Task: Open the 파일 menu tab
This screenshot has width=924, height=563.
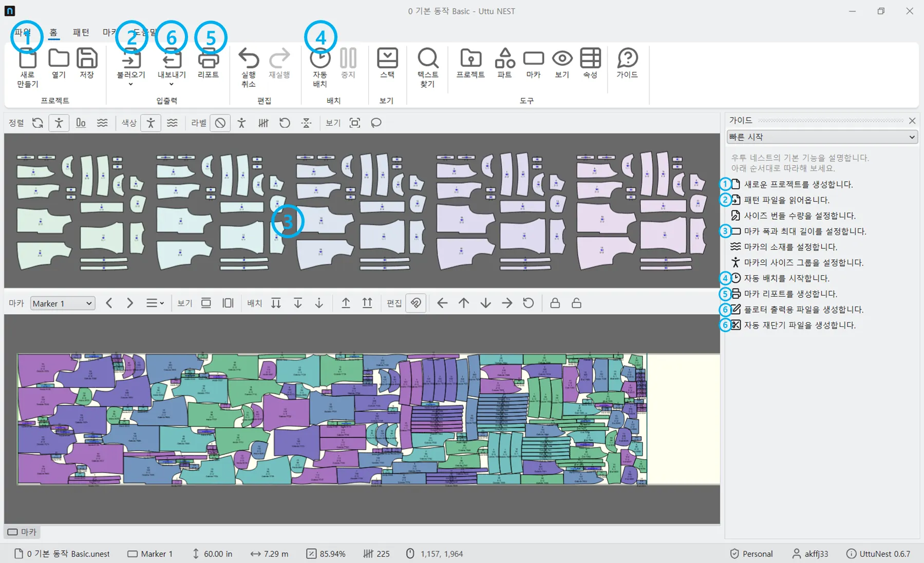Action: pyautogui.click(x=23, y=32)
